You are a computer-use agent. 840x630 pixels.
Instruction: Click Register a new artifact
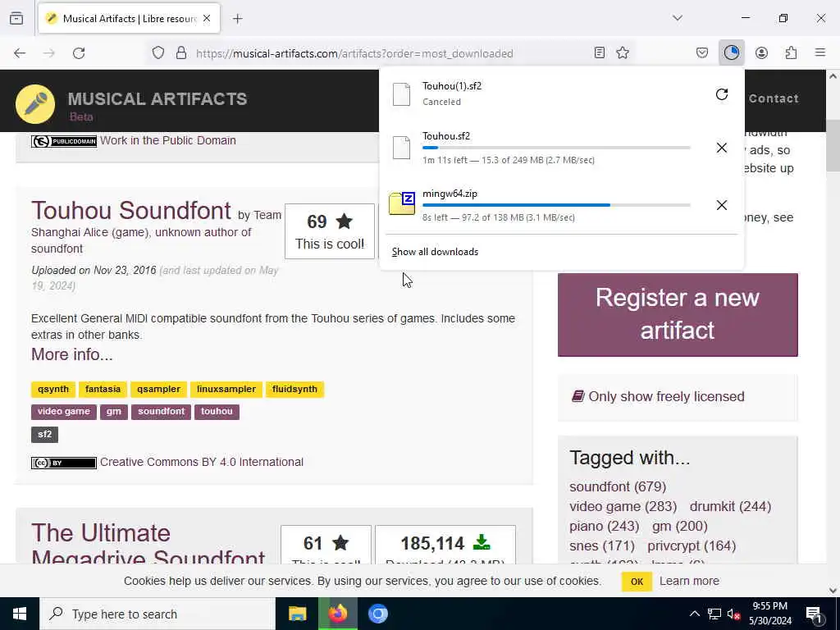click(x=678, y=314)
